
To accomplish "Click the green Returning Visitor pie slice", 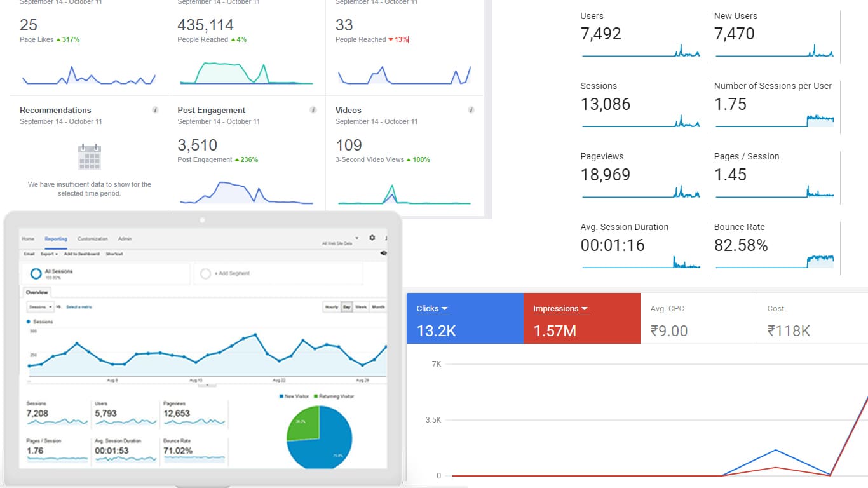I will [304, 423].
